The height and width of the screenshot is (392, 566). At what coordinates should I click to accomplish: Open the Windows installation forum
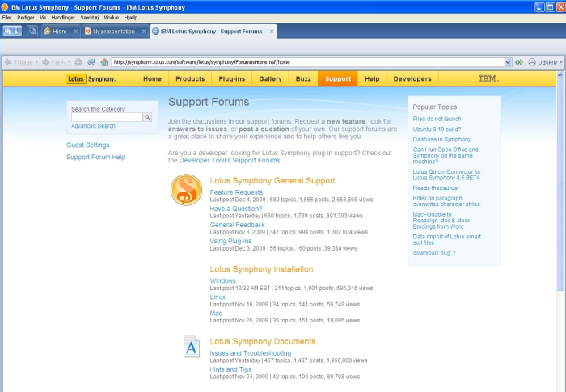[x=222, y=280]
